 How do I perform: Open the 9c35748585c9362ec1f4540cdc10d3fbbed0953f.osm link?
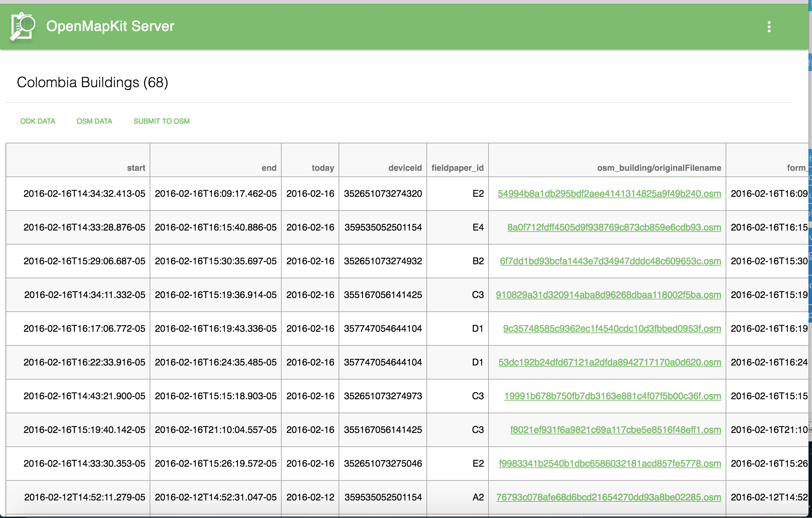[x=612, y=329]
